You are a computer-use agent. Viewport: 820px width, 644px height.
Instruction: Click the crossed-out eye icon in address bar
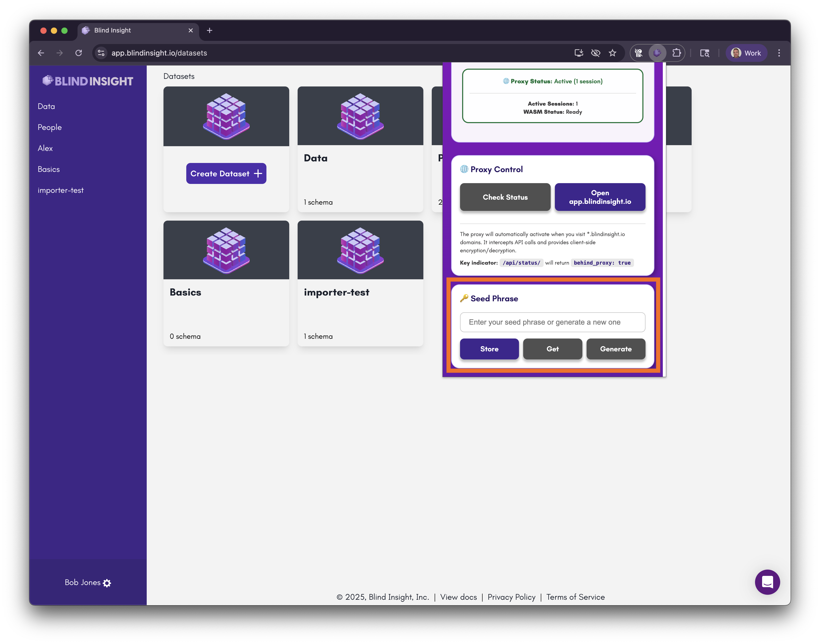coord(596,53)
